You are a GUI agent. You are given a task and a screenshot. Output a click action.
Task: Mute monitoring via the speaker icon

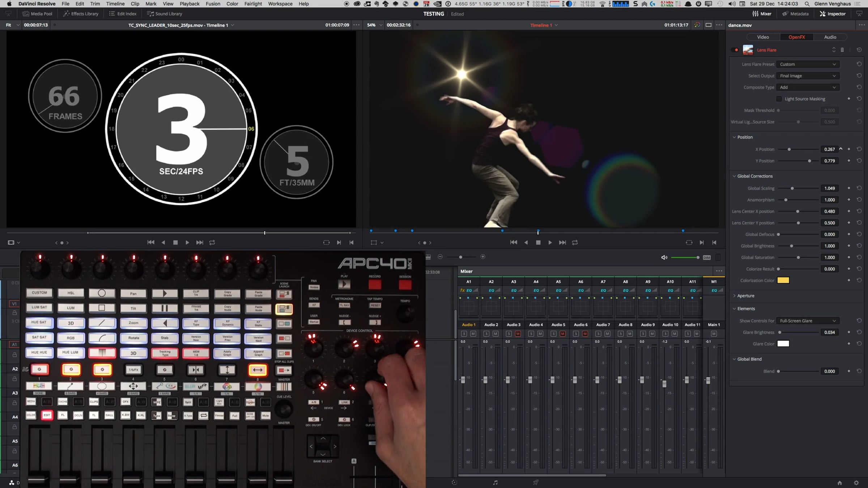pyautogui.click(x=664, y=257)
